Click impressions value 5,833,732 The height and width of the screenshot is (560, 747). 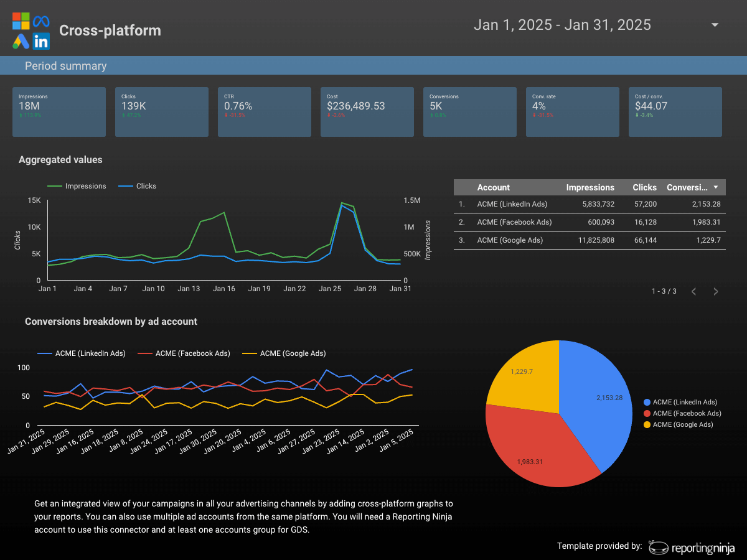(598, 204)
